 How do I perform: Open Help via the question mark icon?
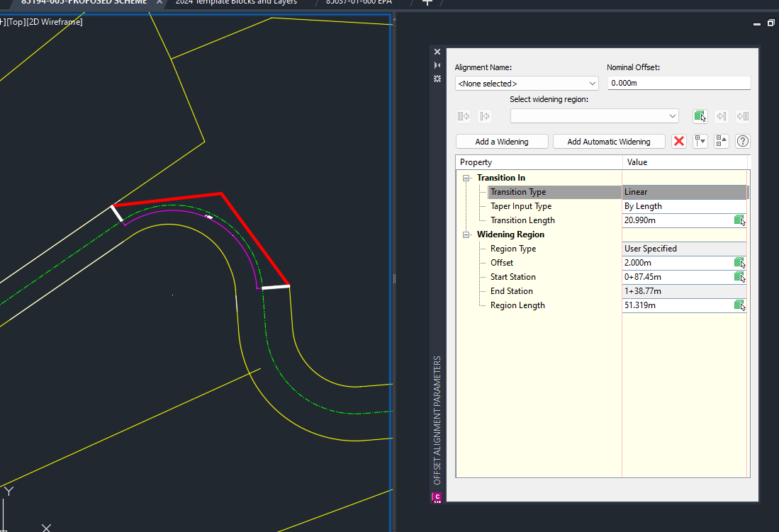coord(742,141)
